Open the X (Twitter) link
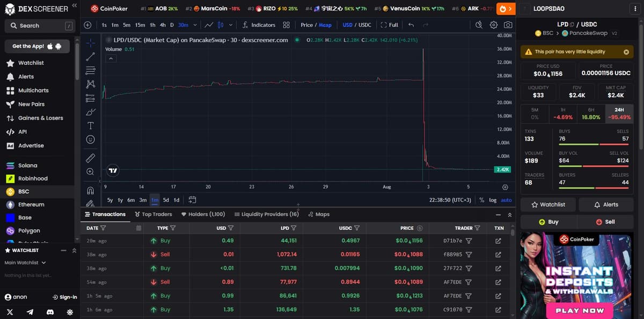 (x=10, y=311)
